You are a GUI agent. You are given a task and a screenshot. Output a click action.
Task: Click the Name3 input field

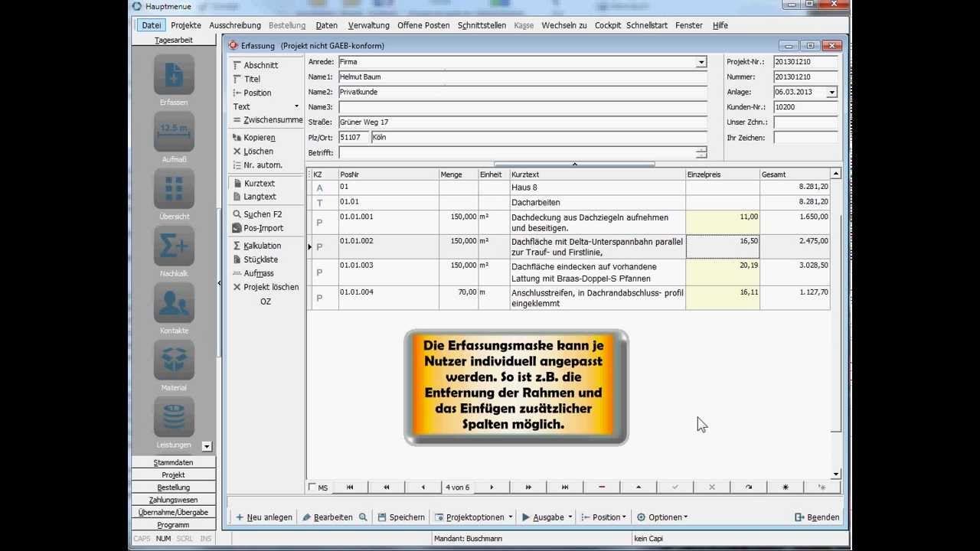522,107
